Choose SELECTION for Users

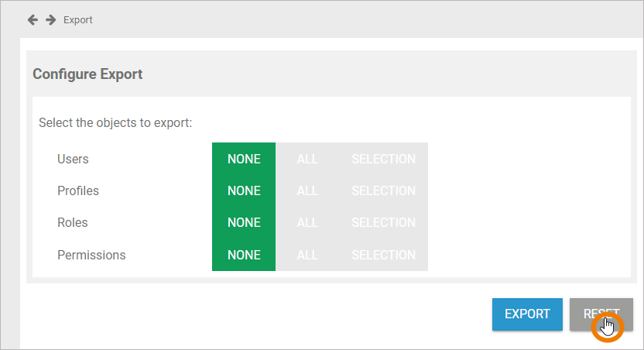tap(383, 159)
